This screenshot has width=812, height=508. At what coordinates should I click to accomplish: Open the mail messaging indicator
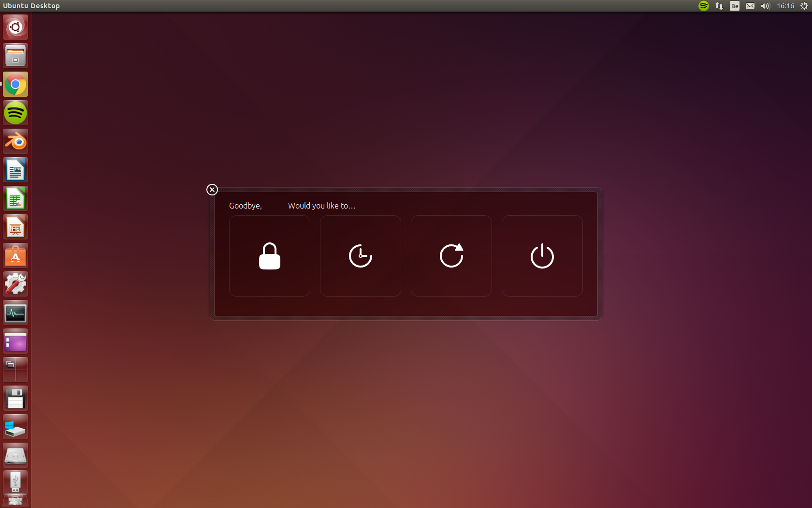click(x=750, y=6)
